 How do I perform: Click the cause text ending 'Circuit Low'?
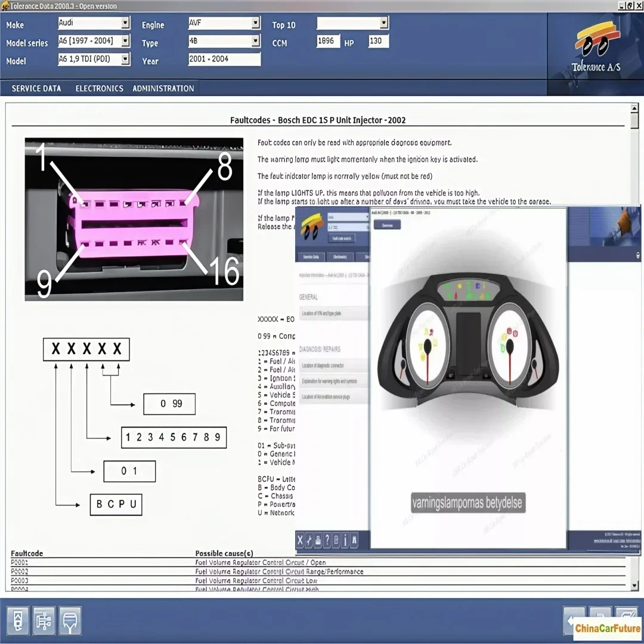(x=256, y=580)
